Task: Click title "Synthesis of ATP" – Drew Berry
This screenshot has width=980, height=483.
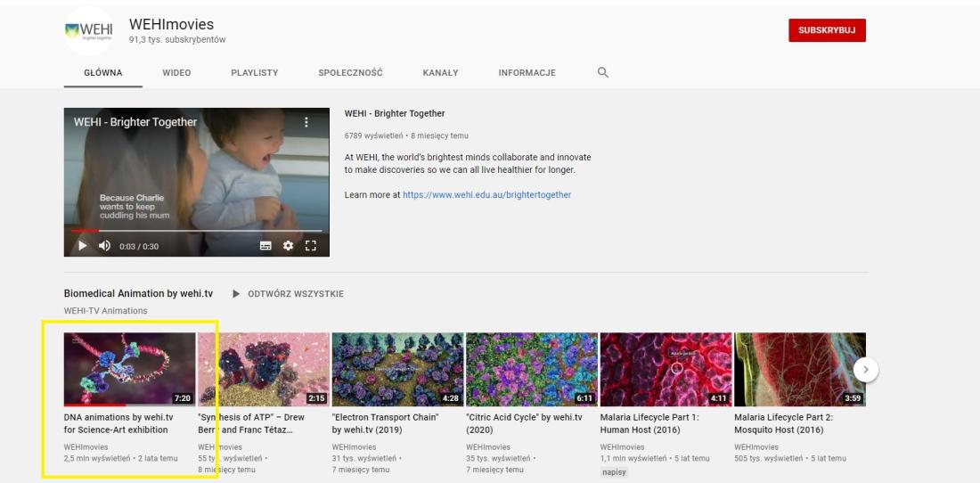Action: click(x=251, y=423)
